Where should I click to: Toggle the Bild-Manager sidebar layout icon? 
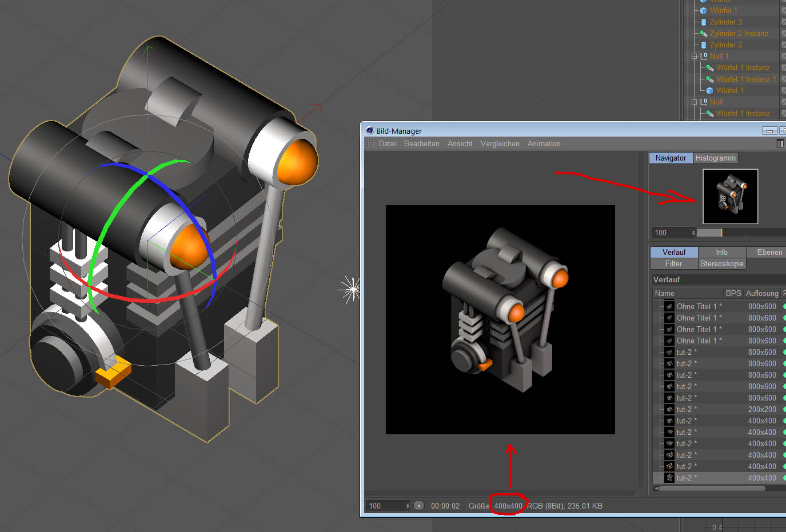pos(780,143)
